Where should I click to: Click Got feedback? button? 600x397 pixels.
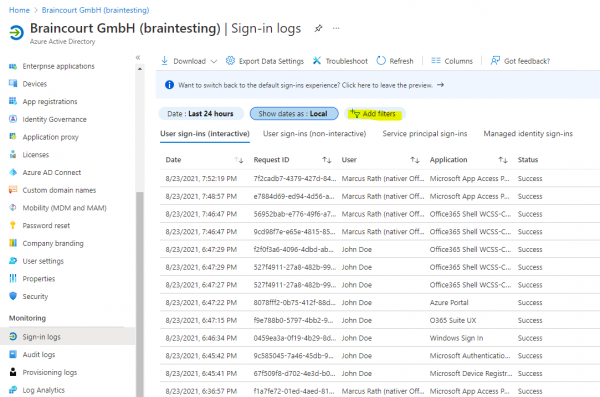pos(520,61)
